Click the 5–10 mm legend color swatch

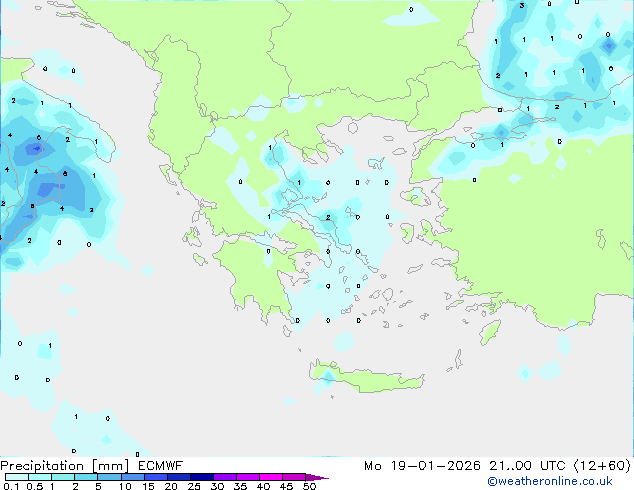point(110,477)
